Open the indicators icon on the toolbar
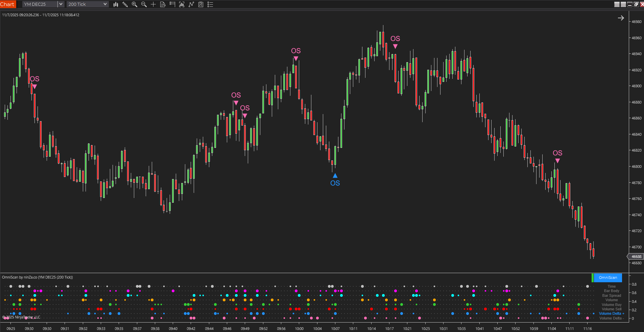The image size is (644, 332). click(x=182, y=4)
